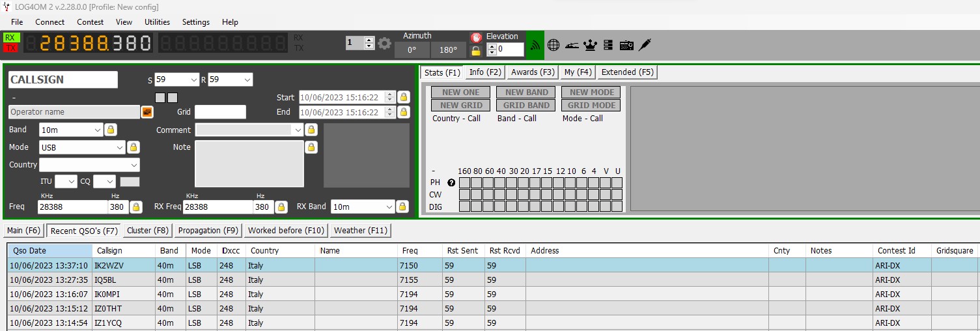The height and width of the screenshot is (331, 980).
Task: Toggle the lock beside Band dropdown
Action: tap(111, 130)
